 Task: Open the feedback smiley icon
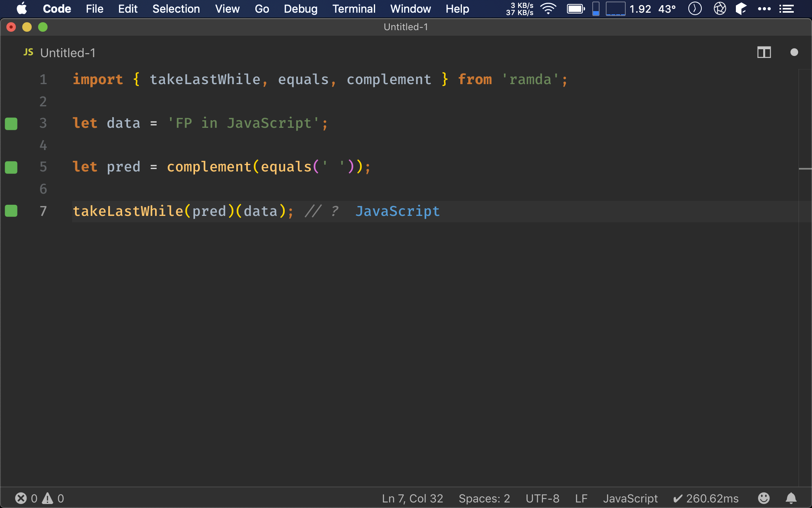click(x=764, y=498)
